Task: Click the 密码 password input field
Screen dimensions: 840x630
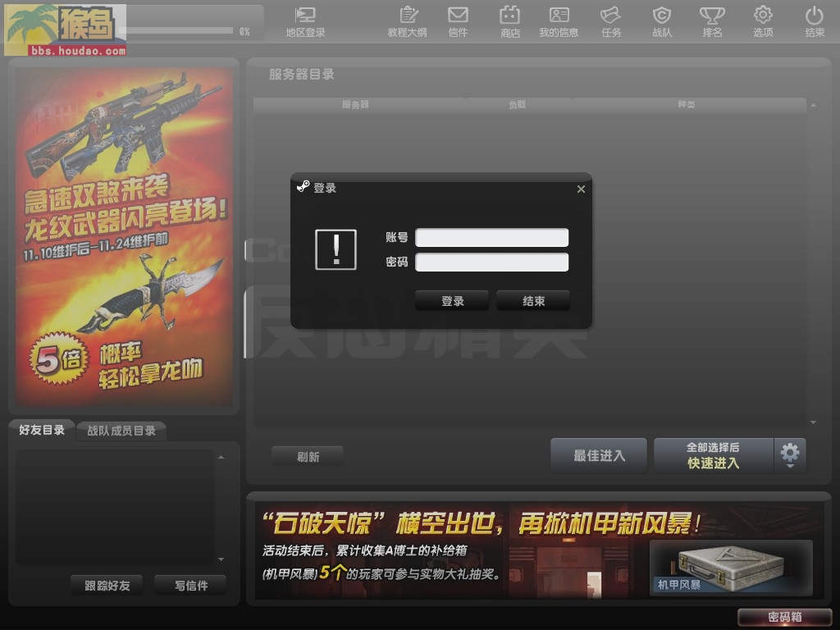Action: point(492,262)
